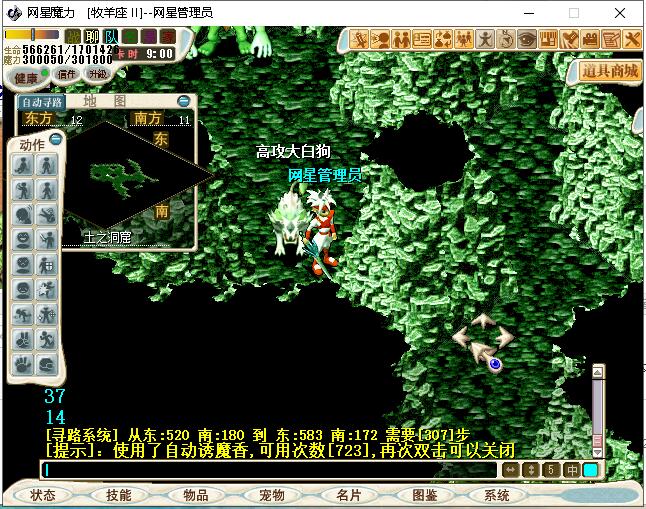Click the video camera record icon
This screenshot has width=646, height=509.
pyautogui.click(x=590, y=40)
